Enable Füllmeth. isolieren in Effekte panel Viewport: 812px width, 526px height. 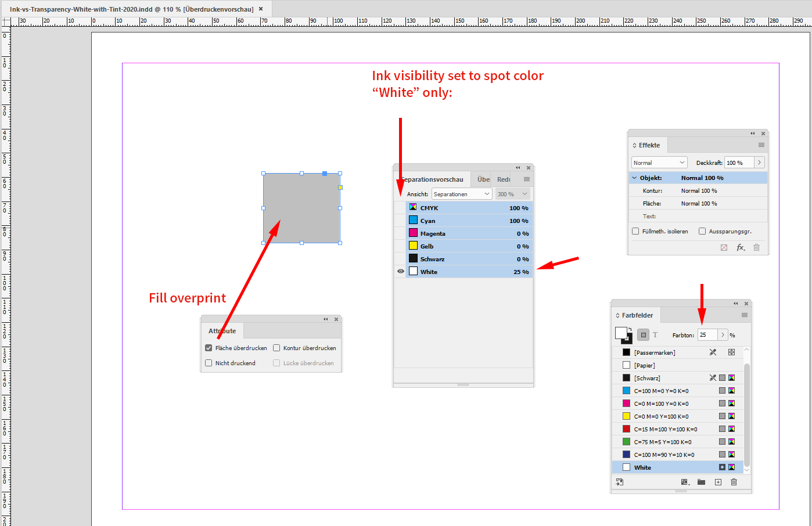(x=635, y=230)
